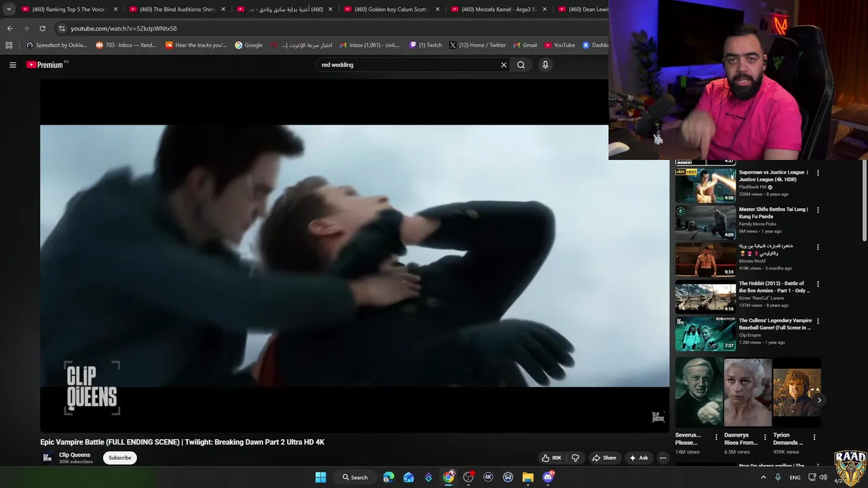Image resolution: width=868 pixels, height=488 pixels.
Task: Switch to the Dean Lewis tab
Action: tap(582, 9)
